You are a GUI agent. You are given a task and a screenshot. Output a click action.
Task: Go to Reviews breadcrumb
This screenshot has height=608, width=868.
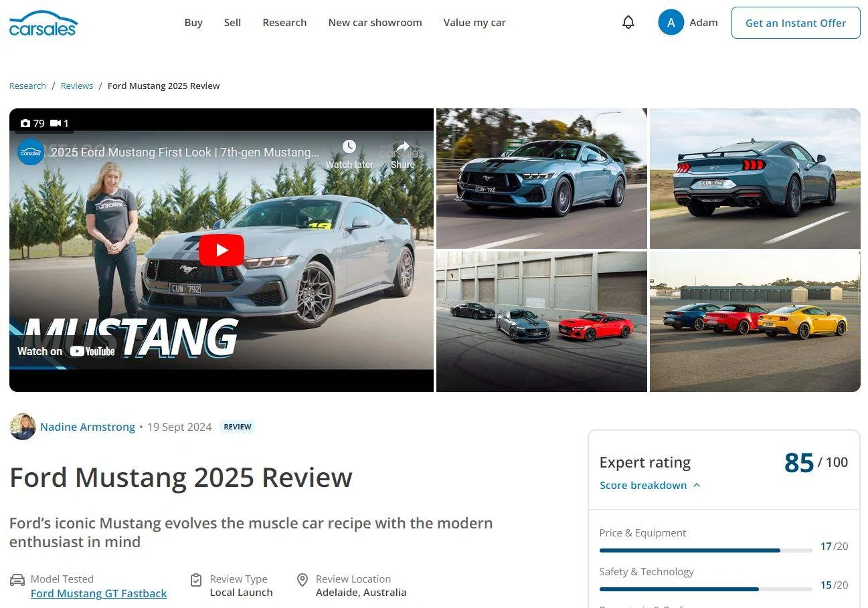click(x=77, y=86)
